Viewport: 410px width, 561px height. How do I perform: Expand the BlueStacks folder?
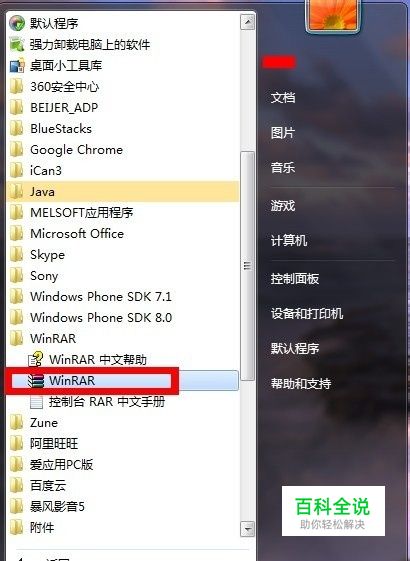click(x=123, y=128)
